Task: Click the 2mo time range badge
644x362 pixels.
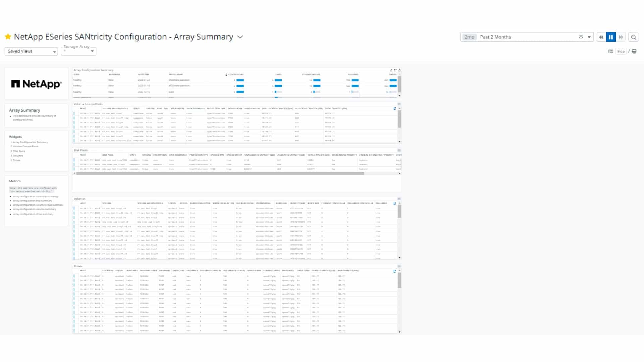Action: click(469, 37)
